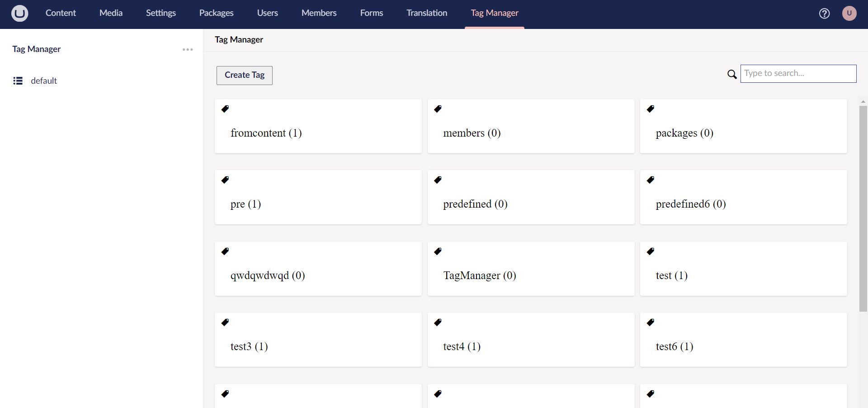Click tag icon on predefined6 card
Image resolution: width=868 pixels, height=408 pixels.
pyautogui.click(x=651, y=180)
